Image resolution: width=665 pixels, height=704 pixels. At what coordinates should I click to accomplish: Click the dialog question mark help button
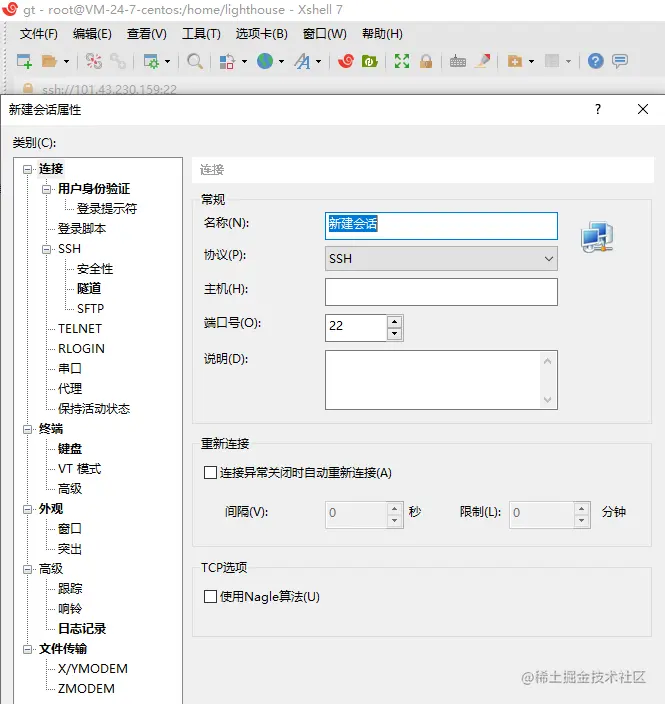point(598,109)
